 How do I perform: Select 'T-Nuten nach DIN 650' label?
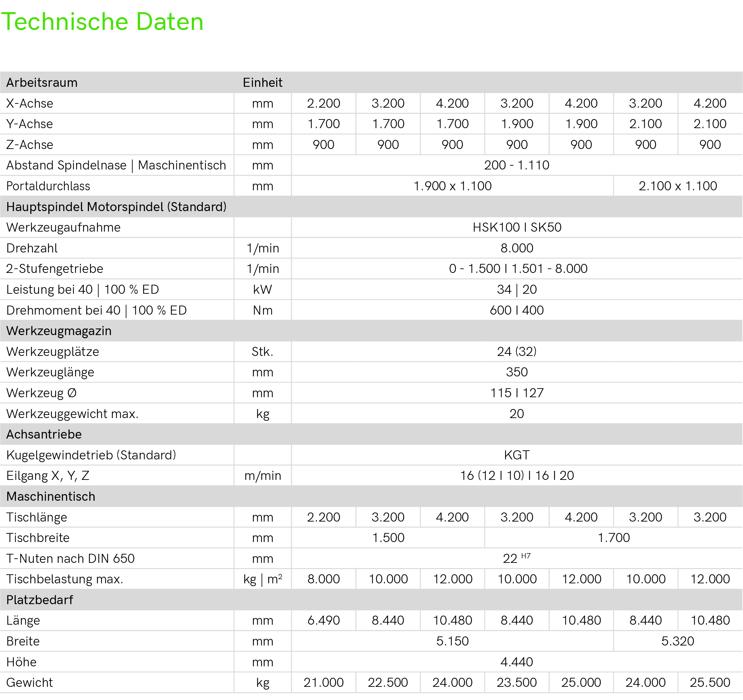pos(71,558)
